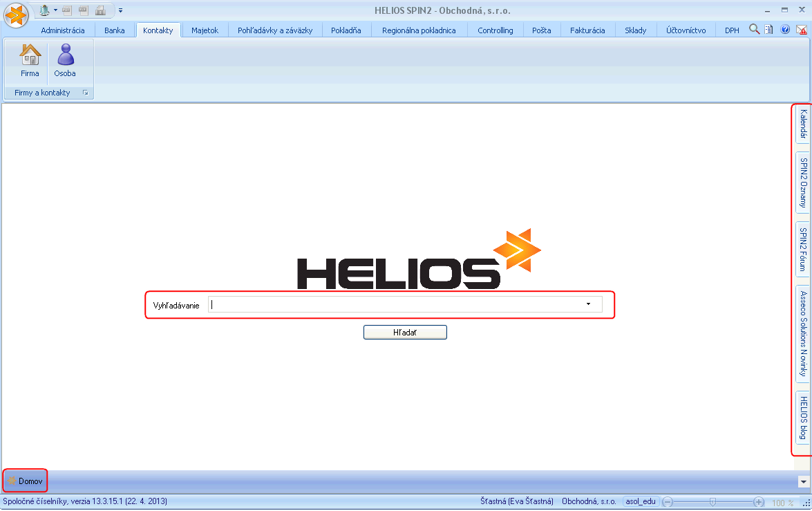This screenshot has width=812, height=511.
Task: Click the zoom slider handle
Action: (713, 502)
